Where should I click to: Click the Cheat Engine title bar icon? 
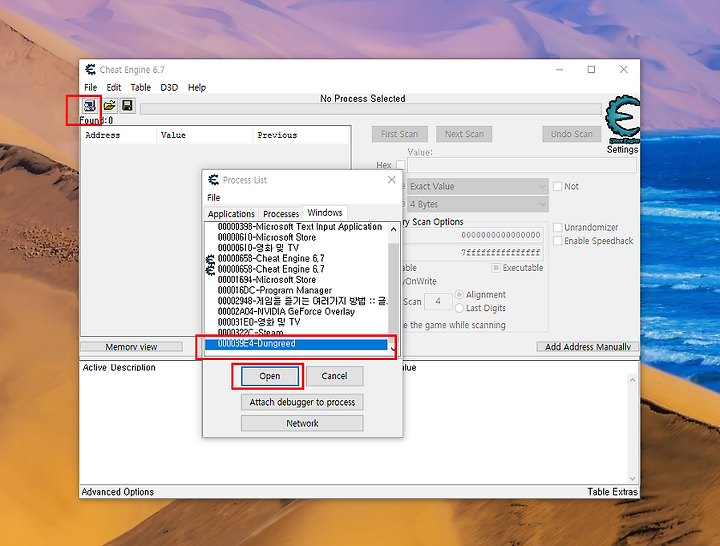(90, 70)
